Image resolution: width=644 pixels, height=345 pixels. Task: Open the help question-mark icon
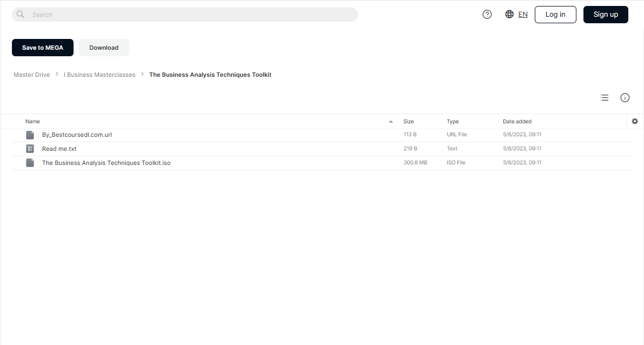click(x=487, y=15)
